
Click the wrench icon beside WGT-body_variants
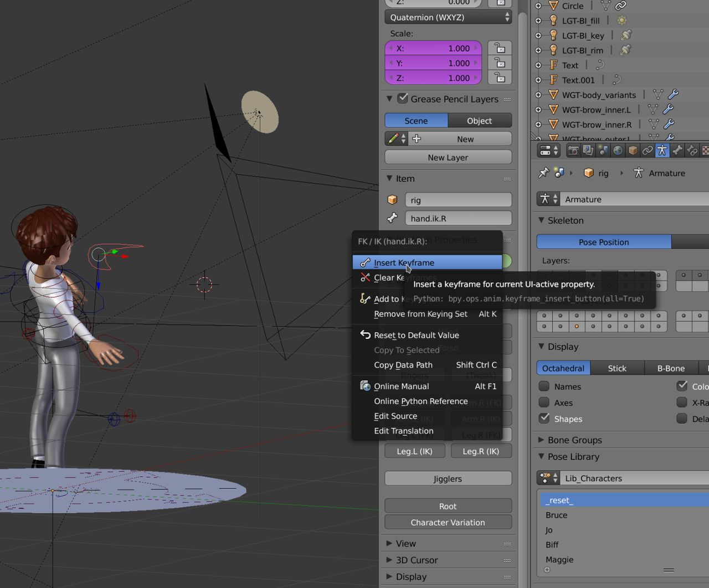[x=674, y=95]
